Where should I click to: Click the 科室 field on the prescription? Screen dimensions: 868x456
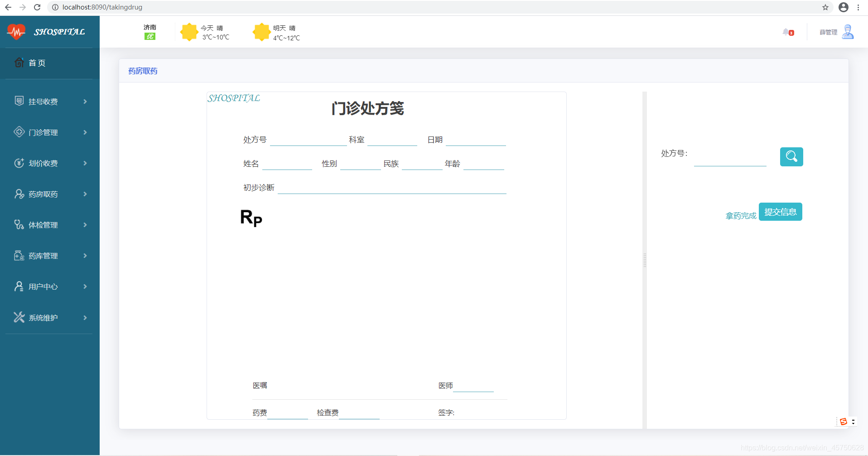392,140
